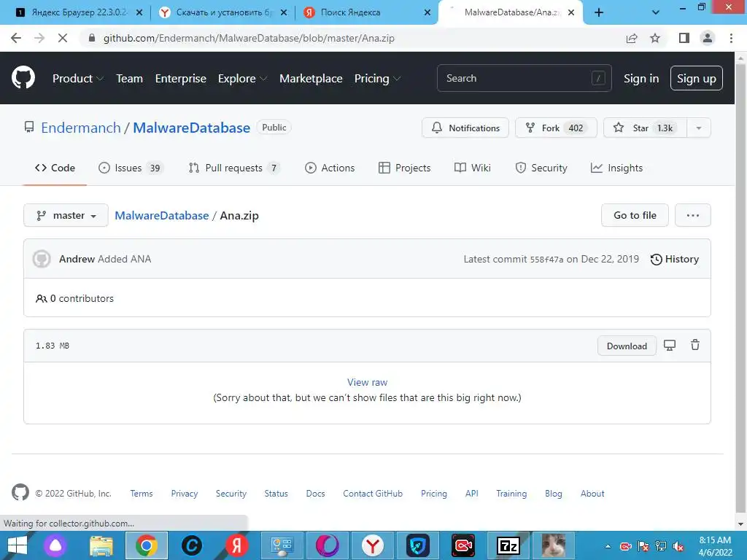
Task: Click the Notifications button
Action: click(x=465, y=128)
